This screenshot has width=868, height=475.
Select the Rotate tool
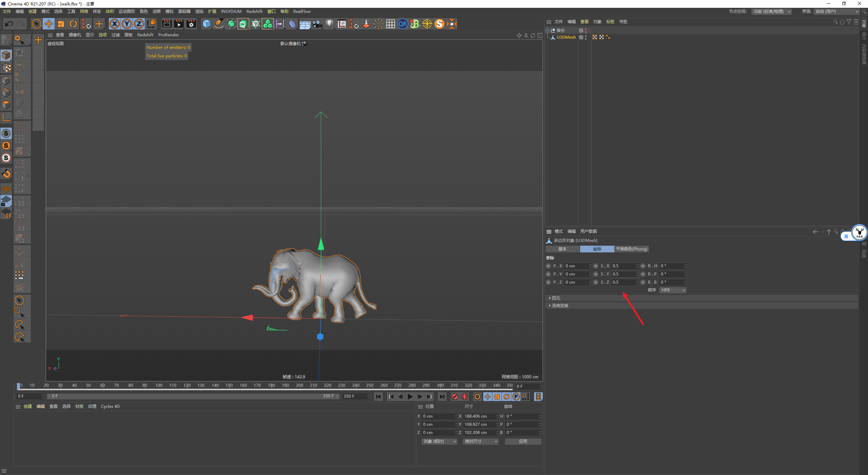click(x=73, y=24)
